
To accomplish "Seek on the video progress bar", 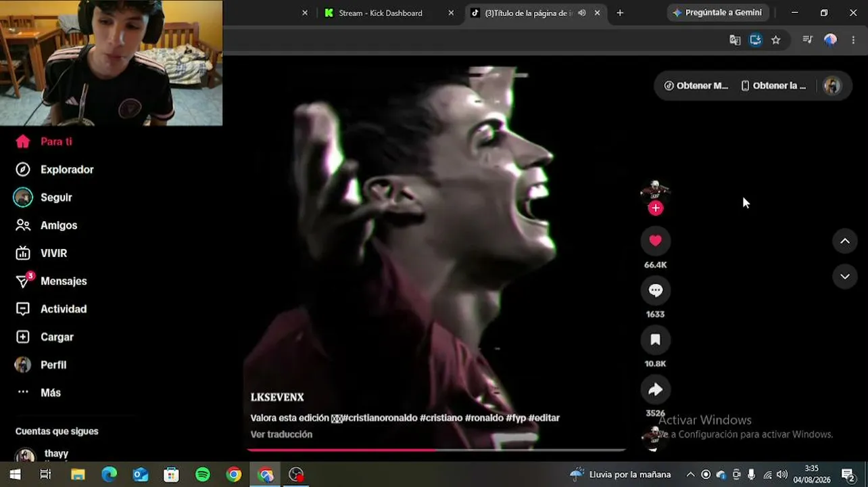I will (x=437, y=449).
